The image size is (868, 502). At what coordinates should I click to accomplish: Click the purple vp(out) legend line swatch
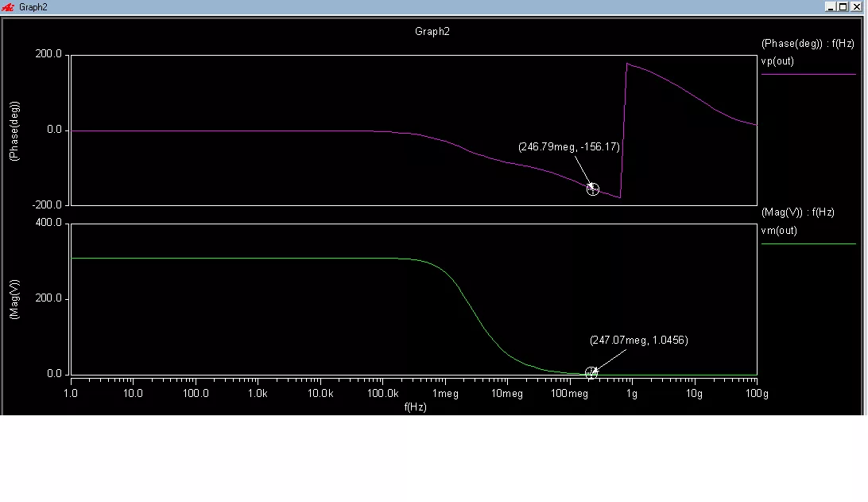808,74
